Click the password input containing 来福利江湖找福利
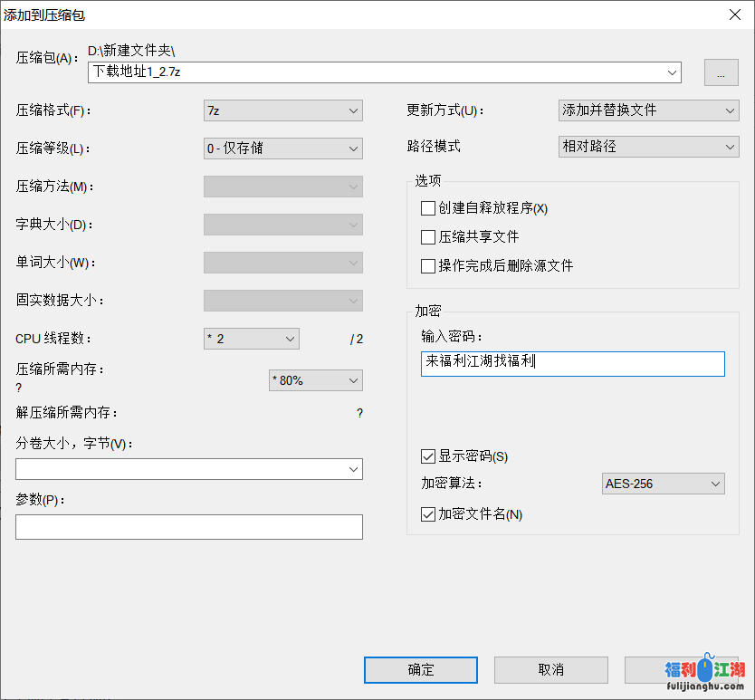This screenshot has height=700, width=755. tap(572, 363)
